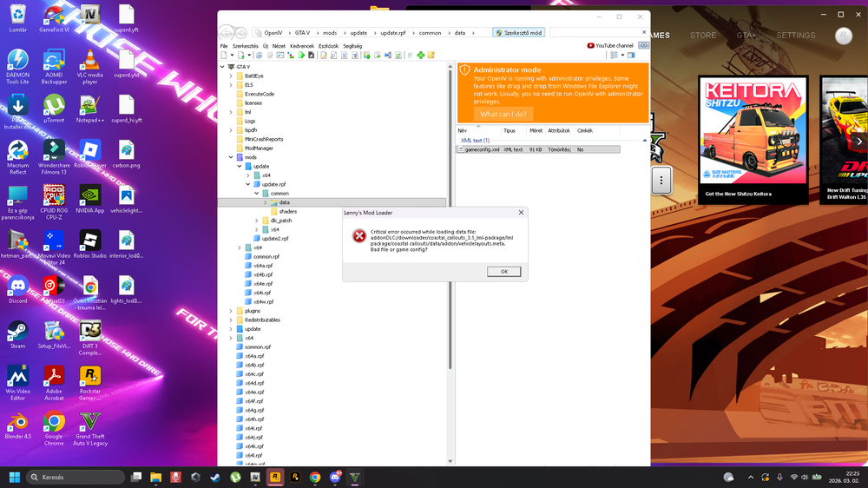The width and height of the screenshot is (868, 488).
Task: Click the tree panel vertical scrollbar
Action: coord(450,221)
